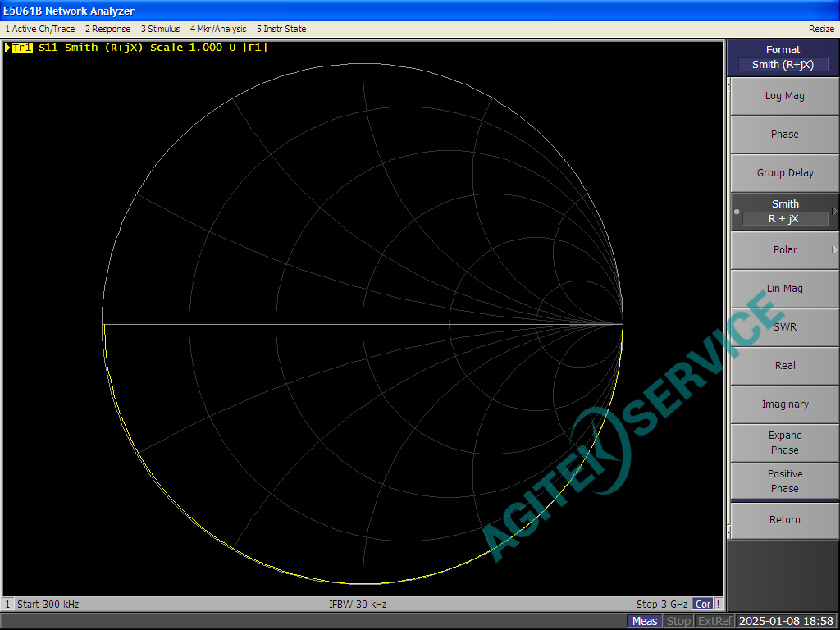840x630 pixels.
Task: Select Log Mag format softkey
Action: coord(784,96)
